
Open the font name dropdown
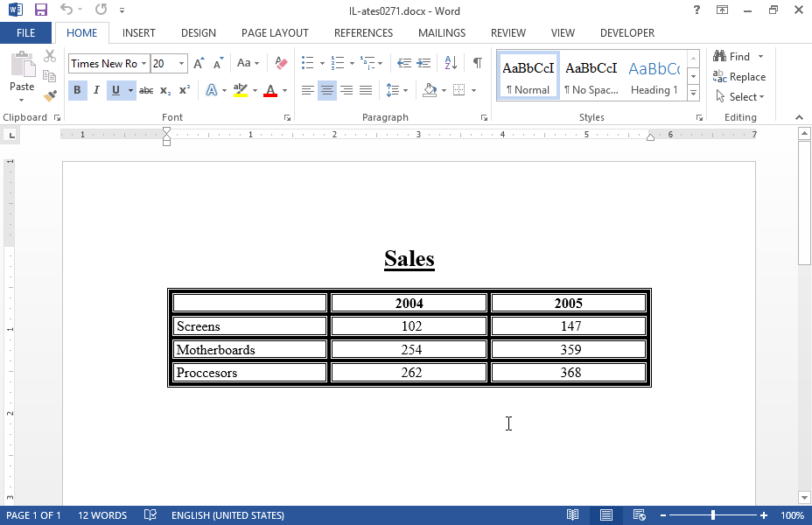pos(144,63)
